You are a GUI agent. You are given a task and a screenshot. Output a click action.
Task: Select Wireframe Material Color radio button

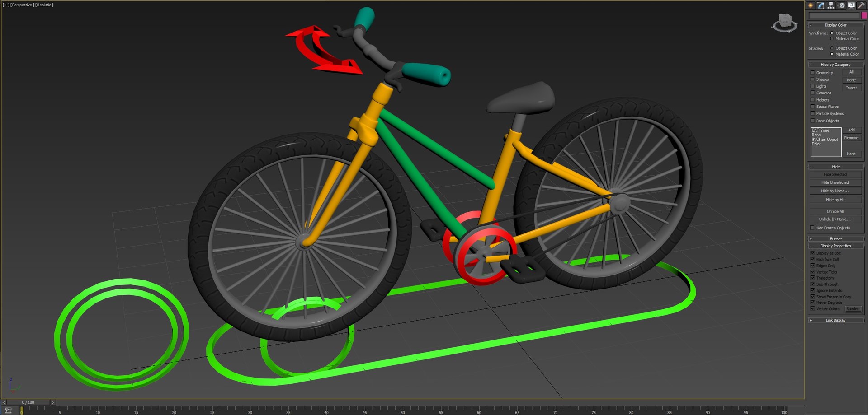tap(832, 39)
